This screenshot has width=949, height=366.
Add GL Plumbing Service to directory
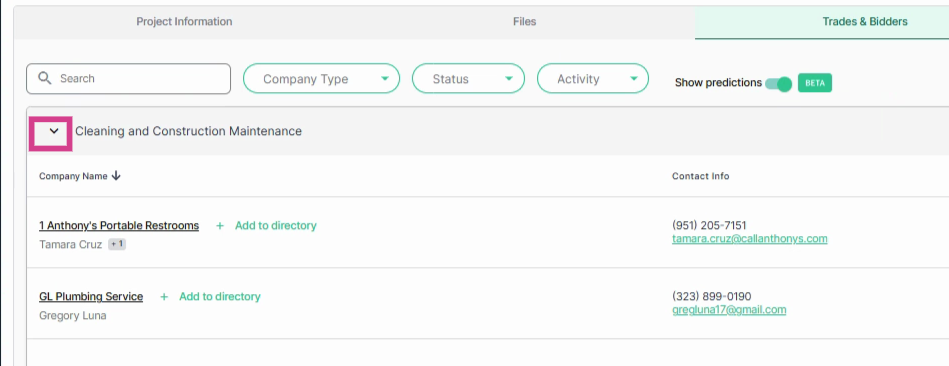pos(220,296)
